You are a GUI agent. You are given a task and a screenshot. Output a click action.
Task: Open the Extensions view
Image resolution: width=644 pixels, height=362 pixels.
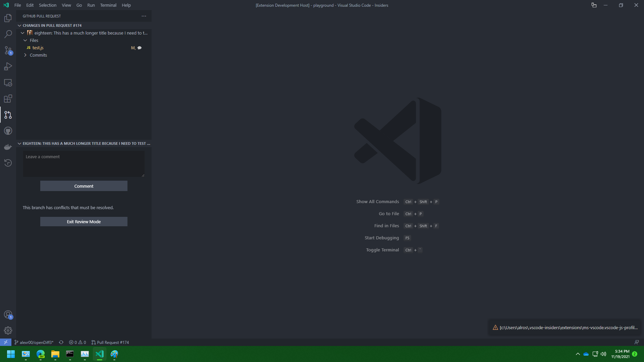[8, 99]
